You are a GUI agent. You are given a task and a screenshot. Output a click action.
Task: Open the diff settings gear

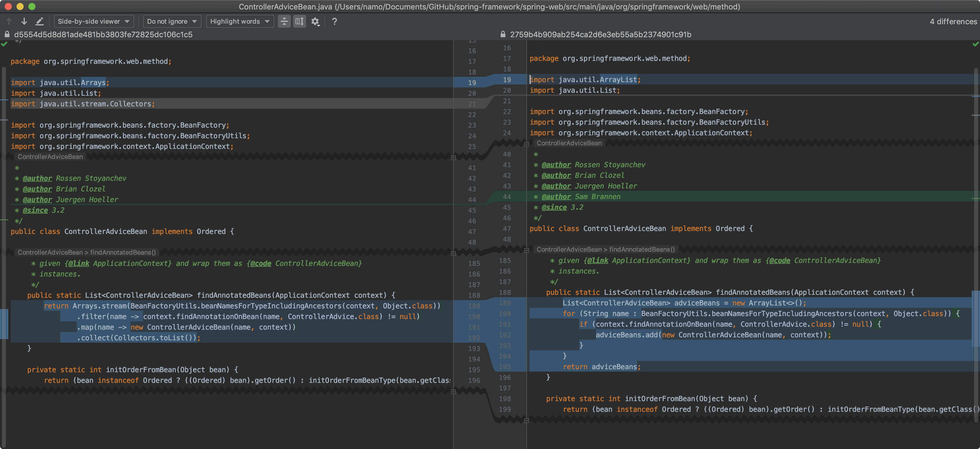(315, 21)
